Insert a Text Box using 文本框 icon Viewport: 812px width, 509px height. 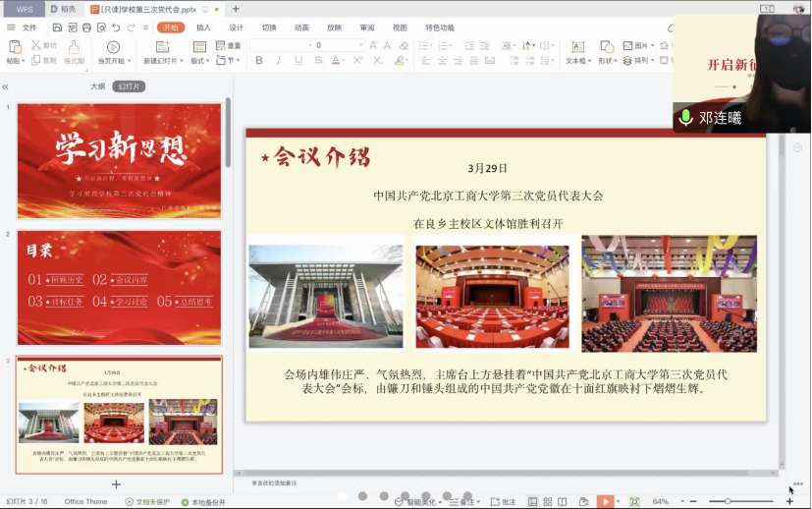578,47
